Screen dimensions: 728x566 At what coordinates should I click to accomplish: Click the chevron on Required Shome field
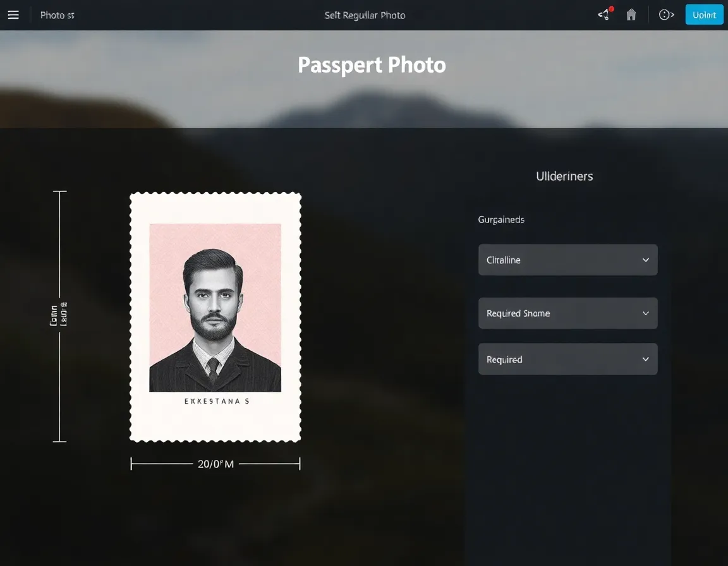(645, 313)
